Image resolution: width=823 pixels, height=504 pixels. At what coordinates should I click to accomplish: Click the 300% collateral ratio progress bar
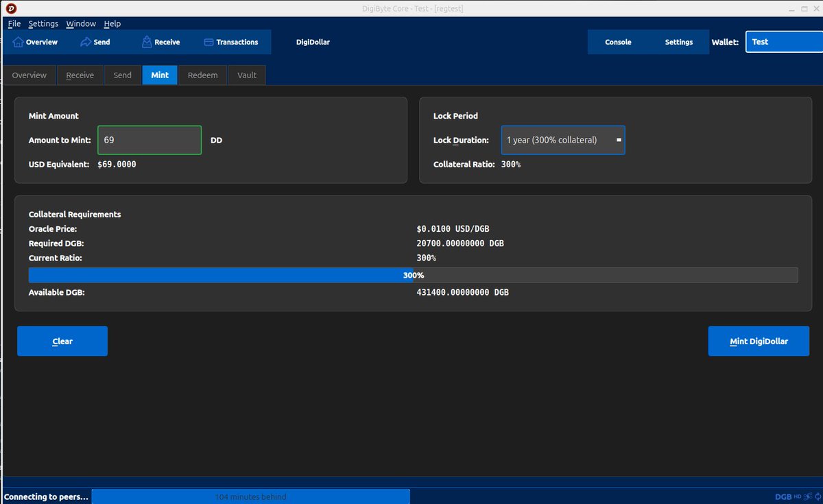pyautogui.click(x=413, y=275)
